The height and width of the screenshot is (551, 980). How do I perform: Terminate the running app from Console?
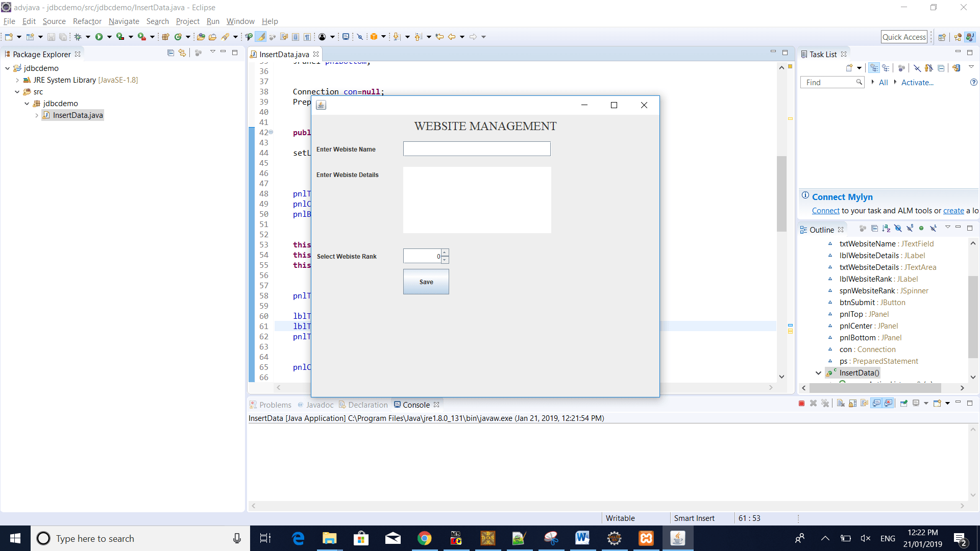click(x=801, y=404)
